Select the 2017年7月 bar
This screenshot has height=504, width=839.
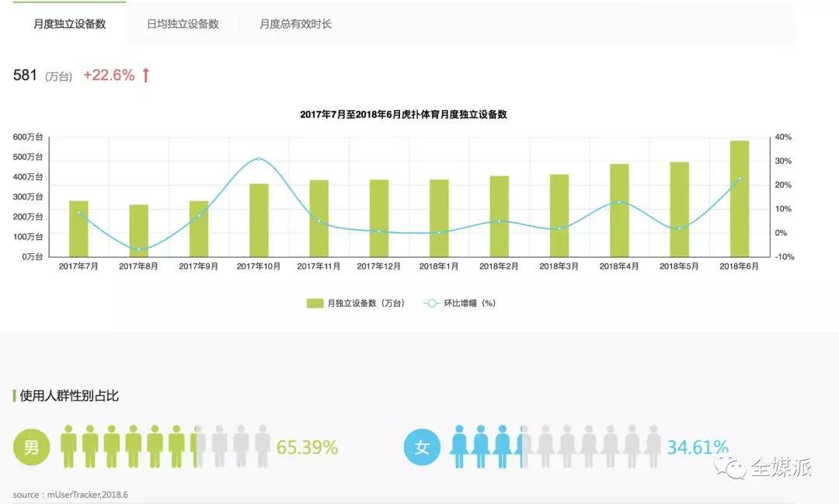click(x=78, y=229)
